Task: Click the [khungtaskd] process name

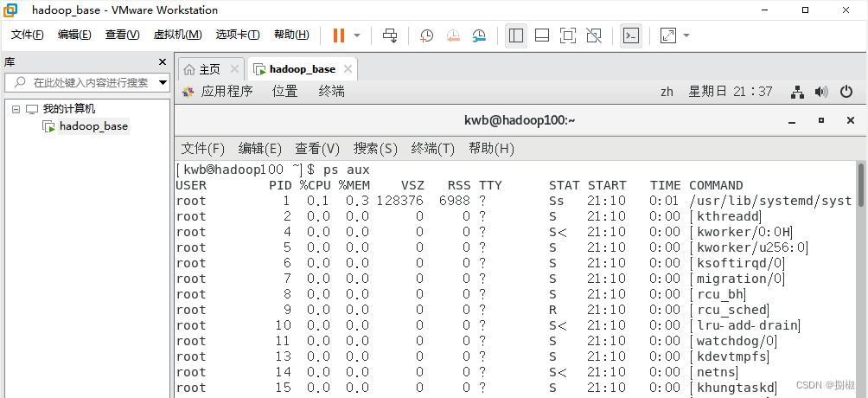Action: (734, 388)
